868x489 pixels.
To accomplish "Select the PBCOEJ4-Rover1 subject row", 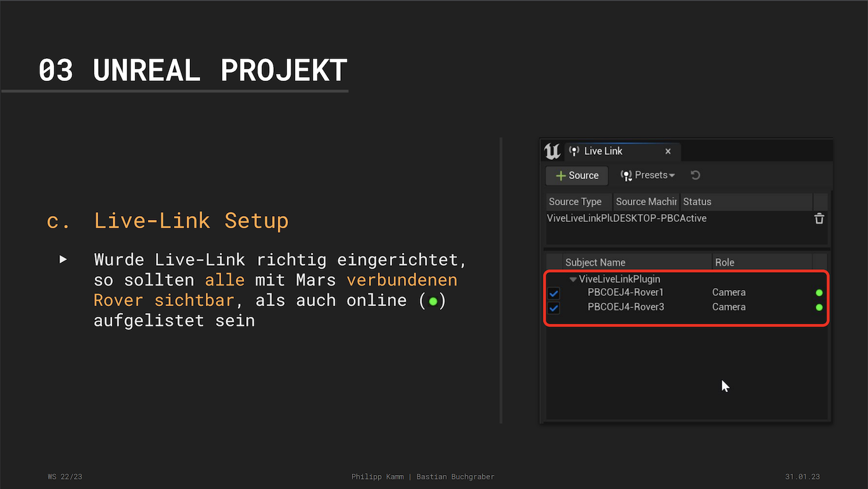I will 625,293.
